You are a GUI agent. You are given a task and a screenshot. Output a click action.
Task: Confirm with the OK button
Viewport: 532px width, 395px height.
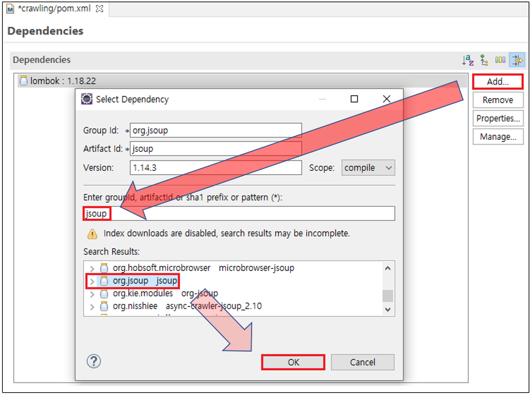point(293,362)
